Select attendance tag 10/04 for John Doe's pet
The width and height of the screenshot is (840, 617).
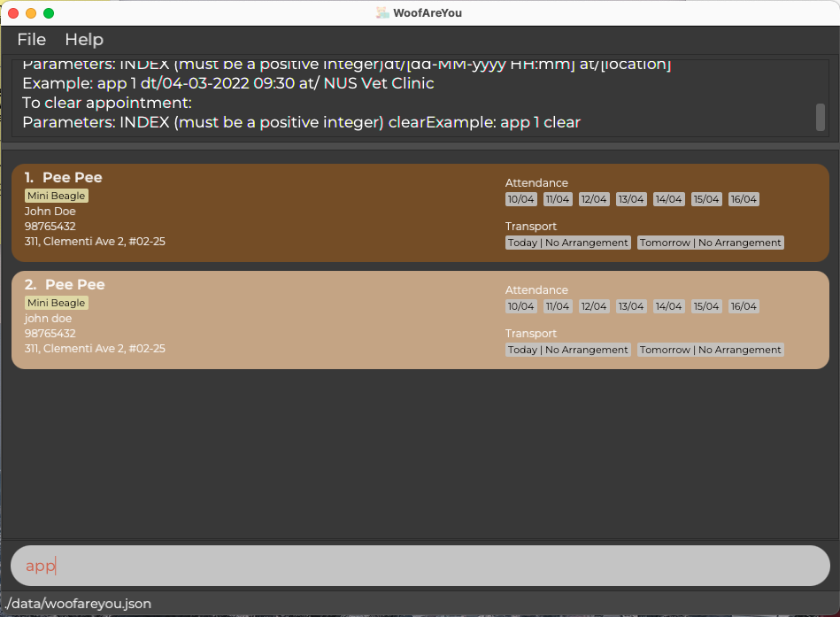point(520,199)
